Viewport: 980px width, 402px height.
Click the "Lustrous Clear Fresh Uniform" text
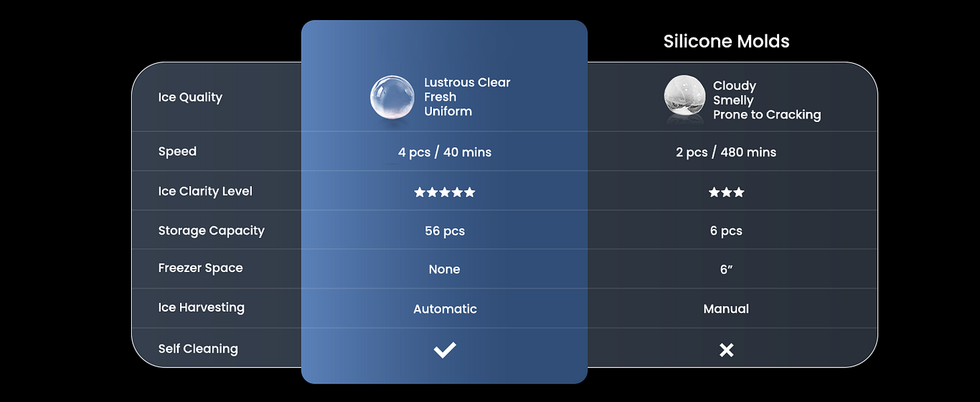click(x=467, y=97)
